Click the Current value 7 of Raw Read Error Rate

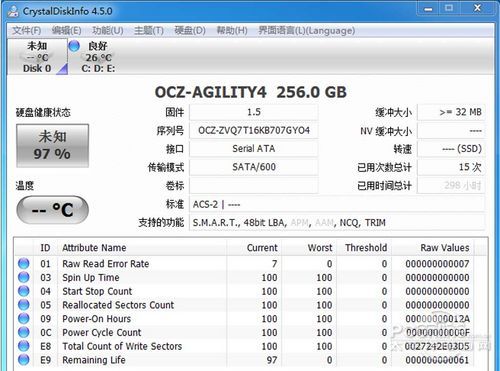click(274, 264)
